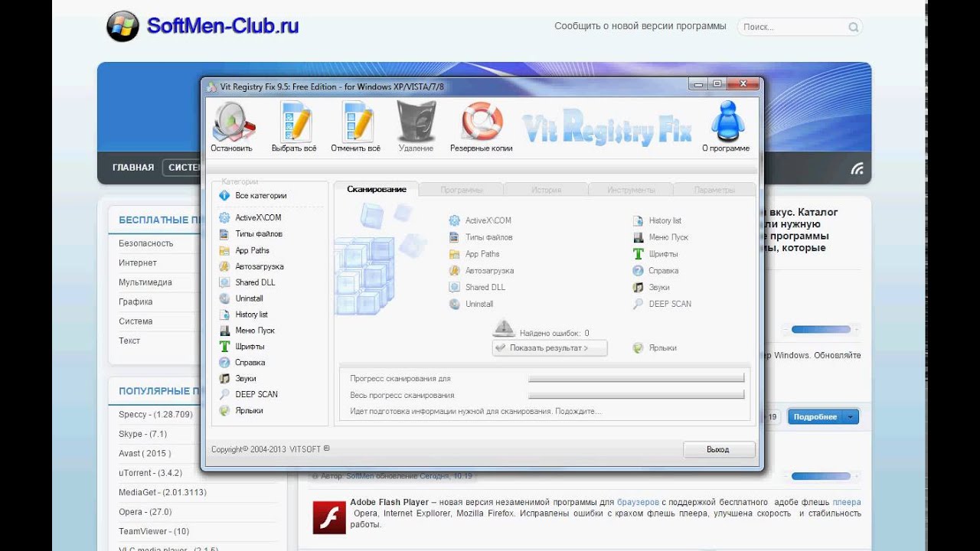Select DEEP SCAN in categories sidebar

248,395
